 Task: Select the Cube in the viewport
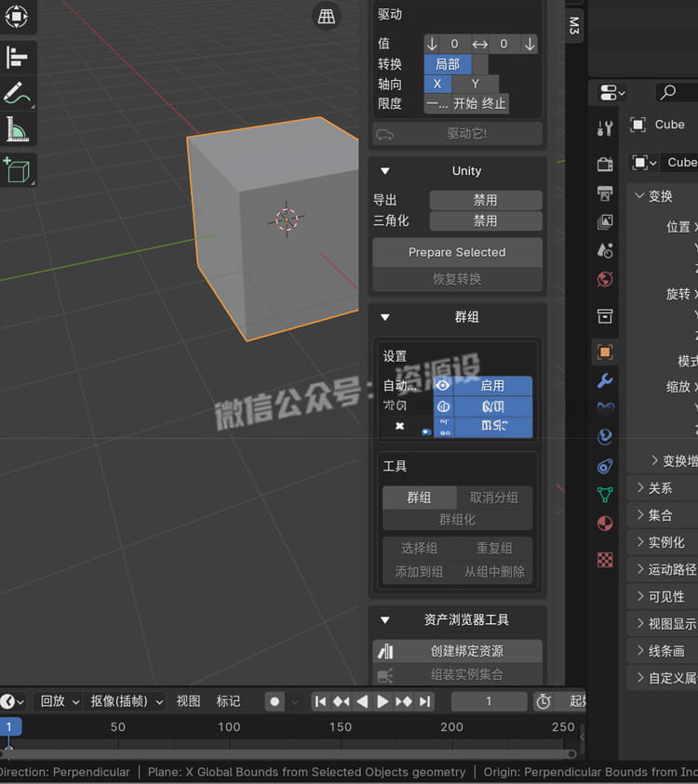click(273, 228)
